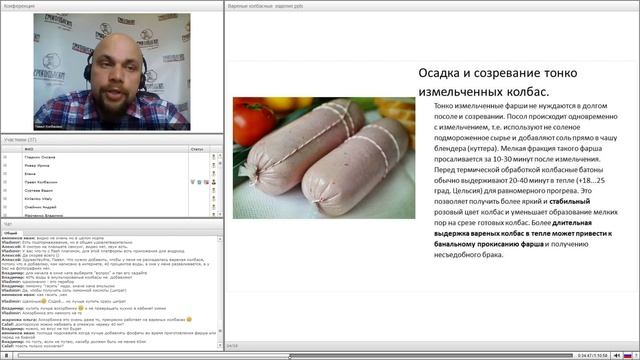This screenshot has height=360, width=640.
Task: Click the Чат panel header
Action: [112, 224]
